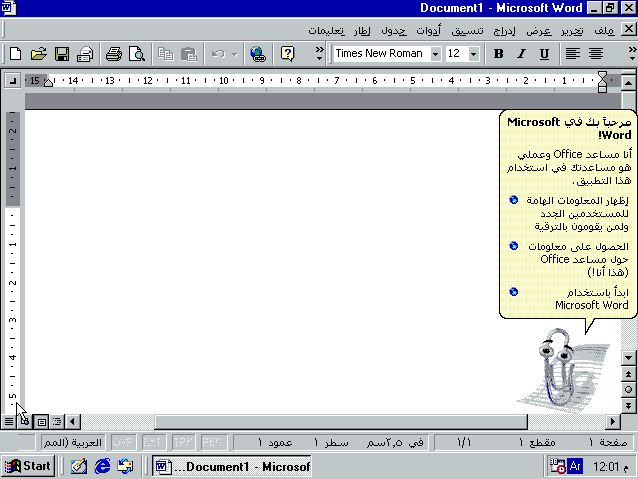The width and height of the screenshot is (638, 479).
Task: Click the right indent marker on ruler
Action: coord(602,81)
